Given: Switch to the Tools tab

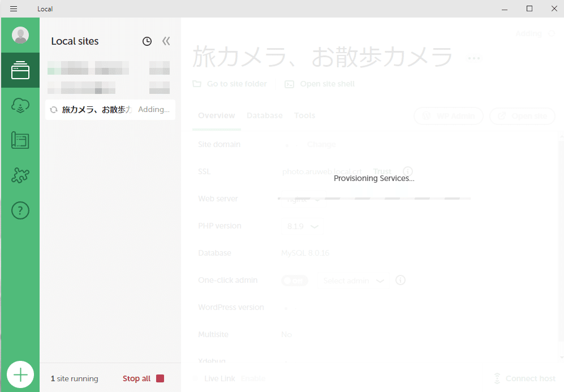Looking at the screenshot, I should pos(305,115).
